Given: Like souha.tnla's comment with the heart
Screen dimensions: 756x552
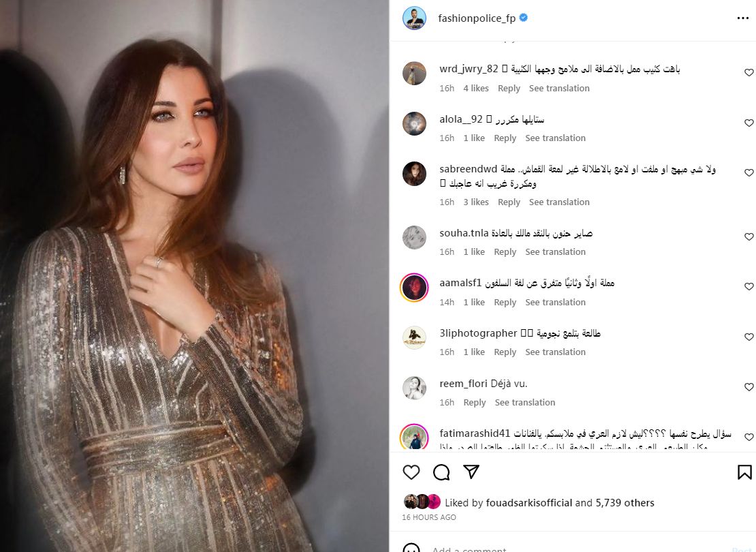Looking at the screenshot, I should pos(749,237).
